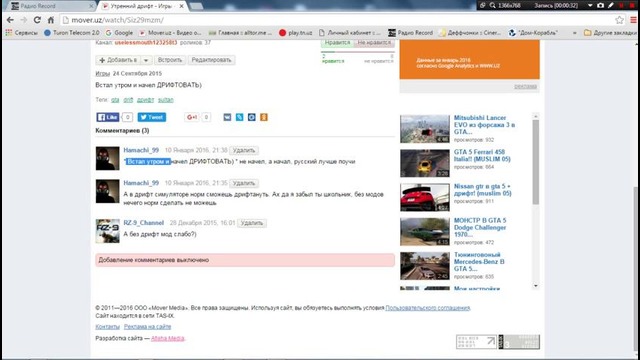The width and height of the screenshot is (640, 360).
Task: Delete the Hamachi_99 comment from 21:35
Action: pyautogui.click(x=244, y=183)
